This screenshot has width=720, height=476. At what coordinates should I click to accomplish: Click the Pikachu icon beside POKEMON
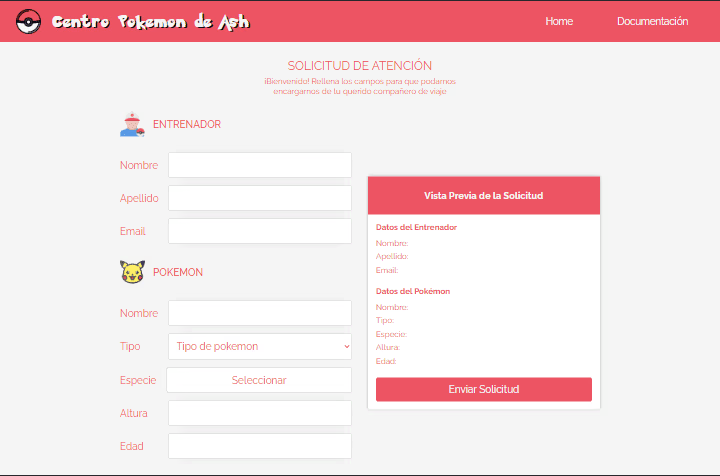pos(132,272)
